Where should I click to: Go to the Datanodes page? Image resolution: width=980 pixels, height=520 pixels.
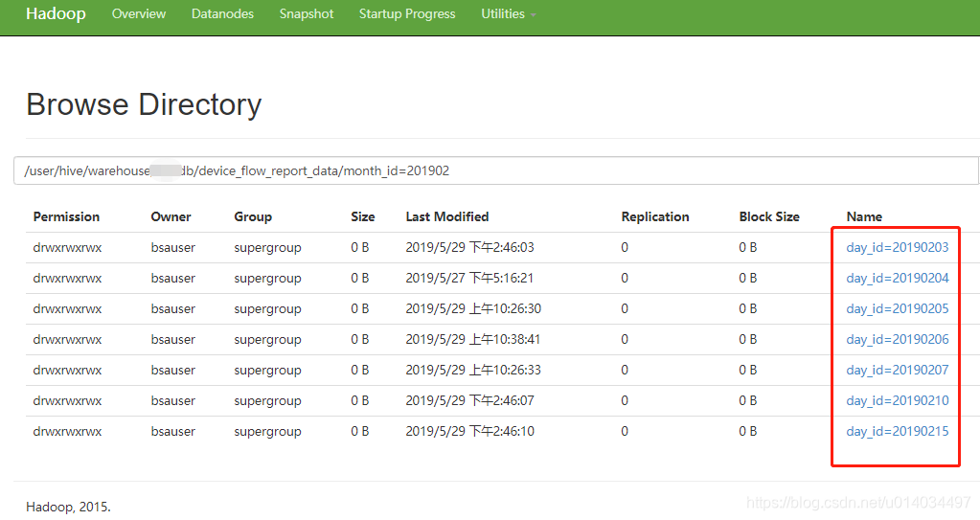click(222, 13)
